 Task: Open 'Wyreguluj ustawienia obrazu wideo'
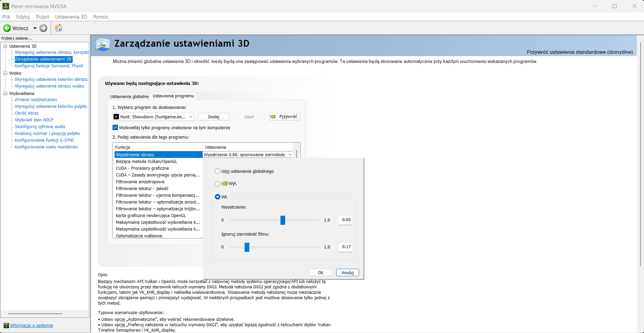tap(49, 86)
